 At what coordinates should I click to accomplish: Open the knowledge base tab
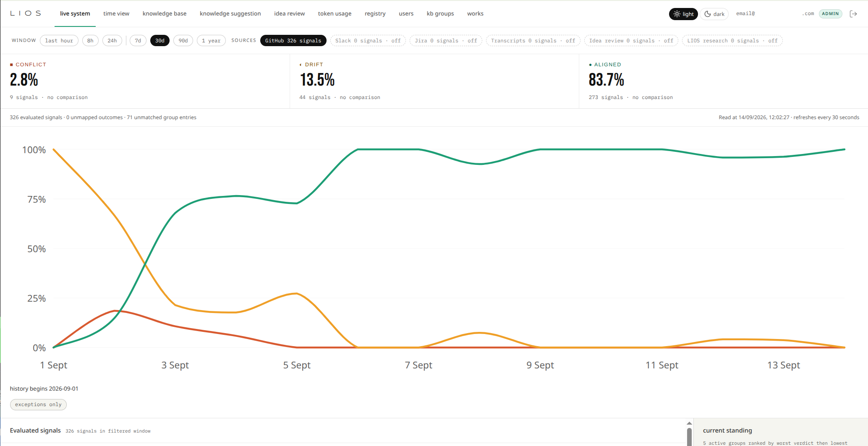(x=165, y=13)
